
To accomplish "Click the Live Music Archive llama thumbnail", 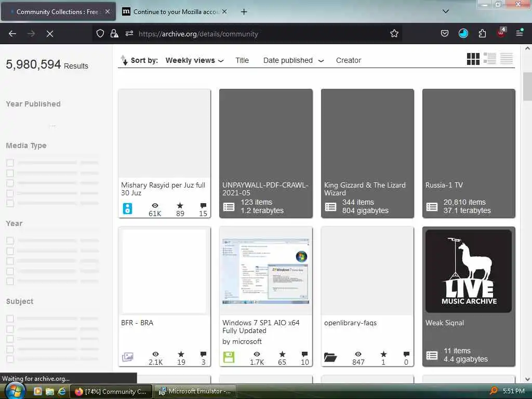I will [469, 271].
